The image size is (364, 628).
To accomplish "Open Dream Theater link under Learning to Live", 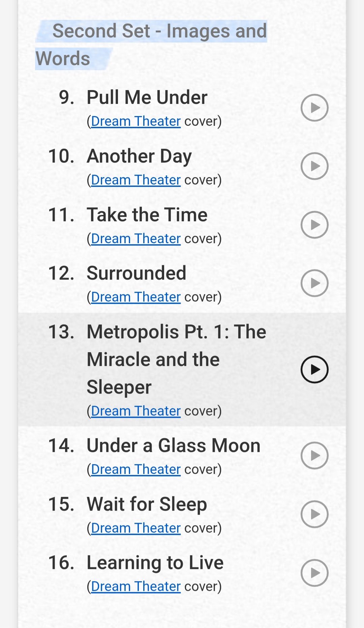I will tap(136, 587).
